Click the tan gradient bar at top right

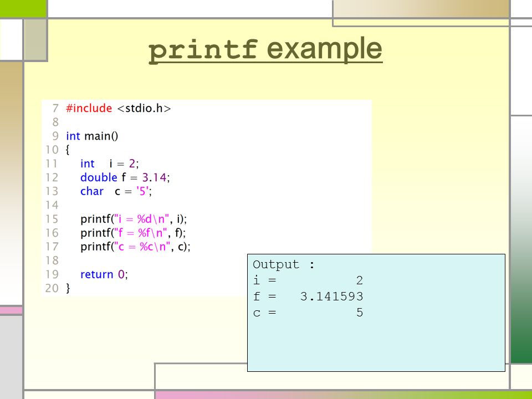(x=421, y=9)
